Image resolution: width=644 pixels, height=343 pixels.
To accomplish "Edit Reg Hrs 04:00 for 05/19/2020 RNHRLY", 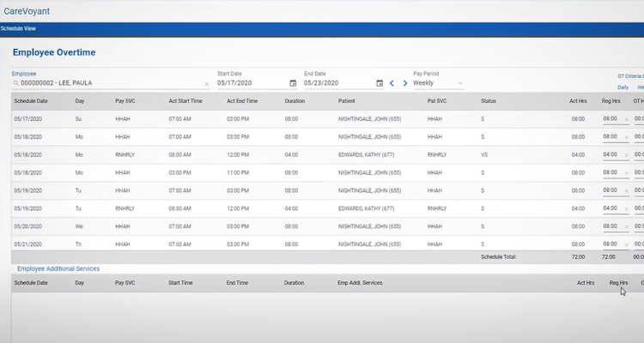I will [611, 208].
